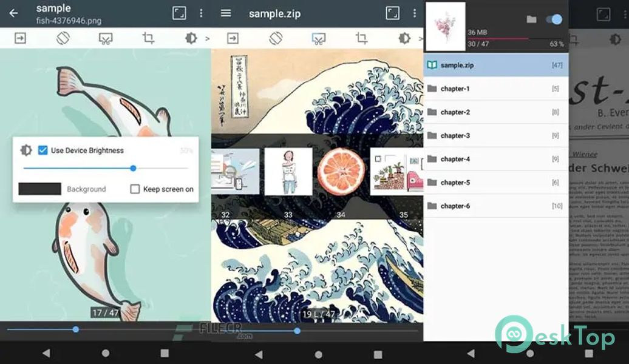
Task: Open chapter-3 folder
Action: [496, 135]
